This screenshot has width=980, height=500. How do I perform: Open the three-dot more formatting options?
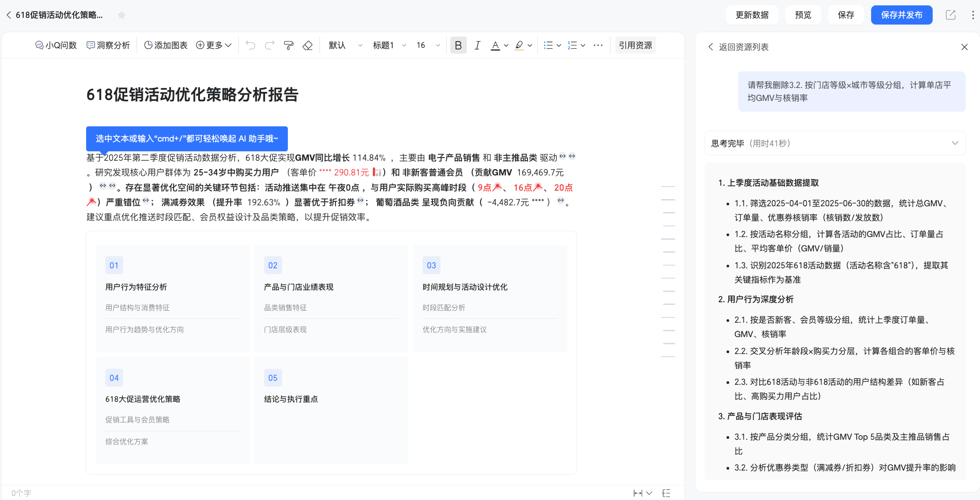pyautogui.click(x=598, y=45)
